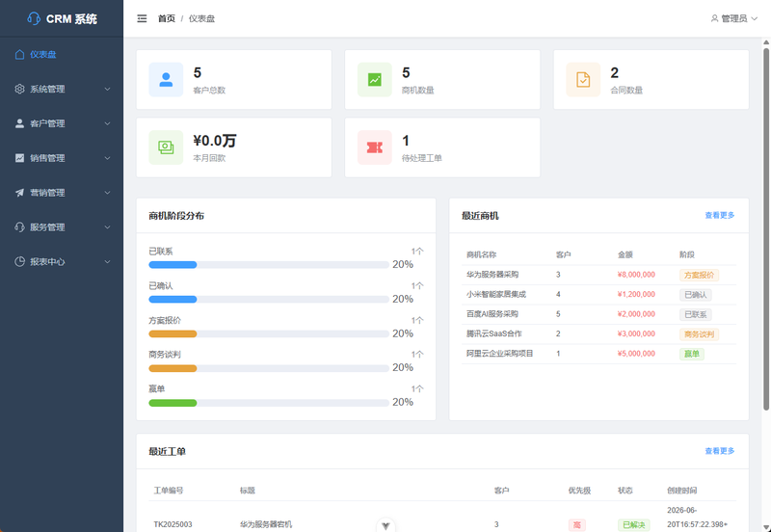
Task: Open the 销售管理 menu item
Action: 62,158
